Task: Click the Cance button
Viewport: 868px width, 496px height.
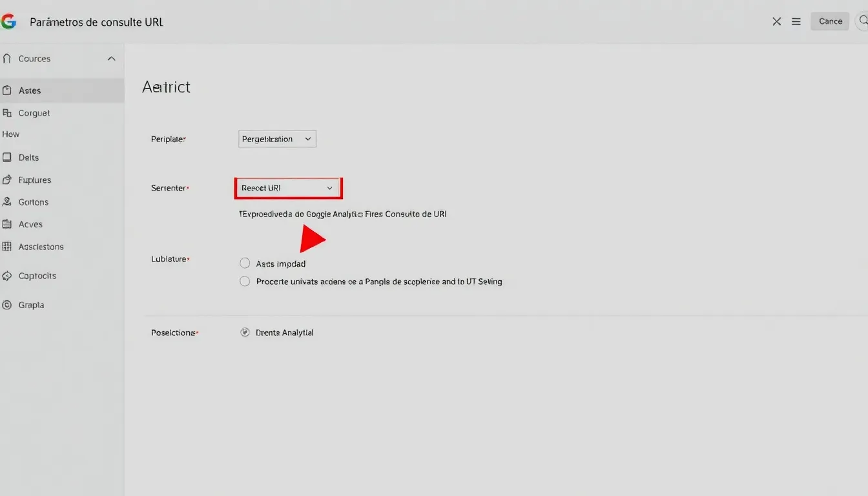Action: [x=830, y=21]
